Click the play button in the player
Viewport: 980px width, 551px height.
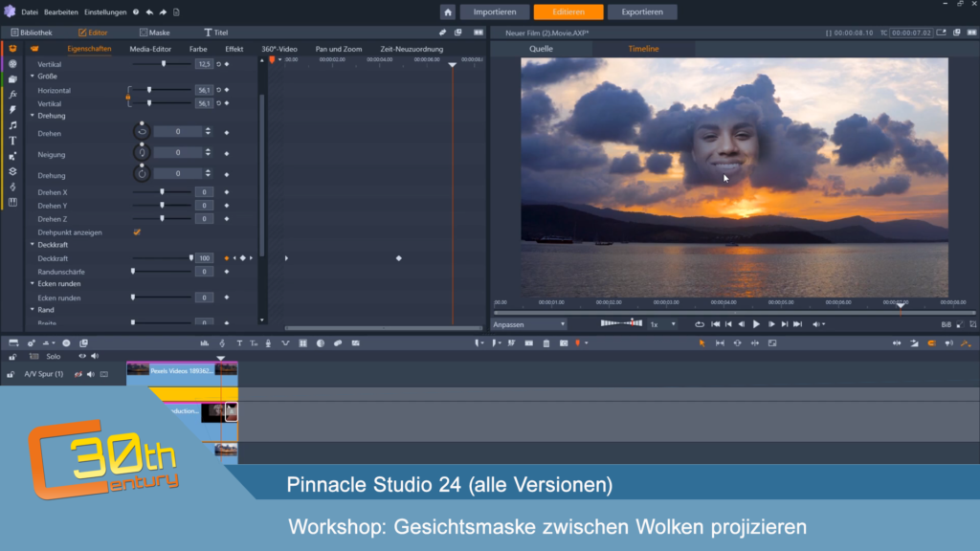point(756,324)
